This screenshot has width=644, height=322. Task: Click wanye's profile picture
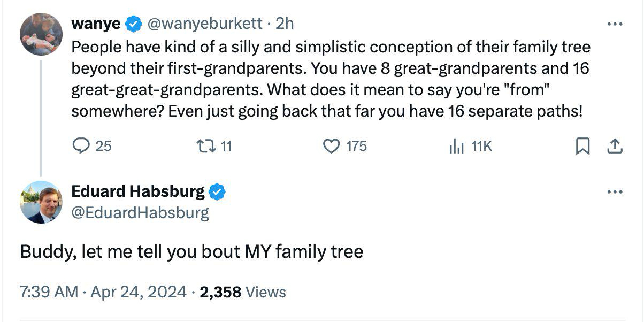click(x=41, y=34)
